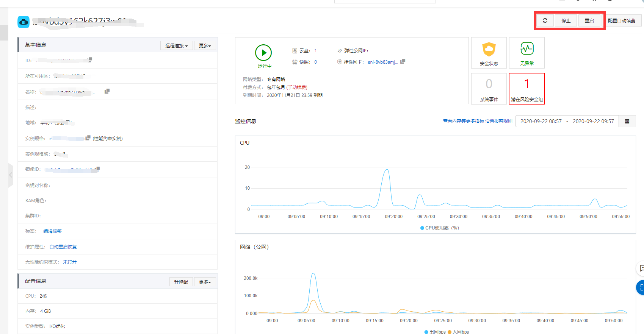Click the monitoring date range input field

(x=567, y=121)
